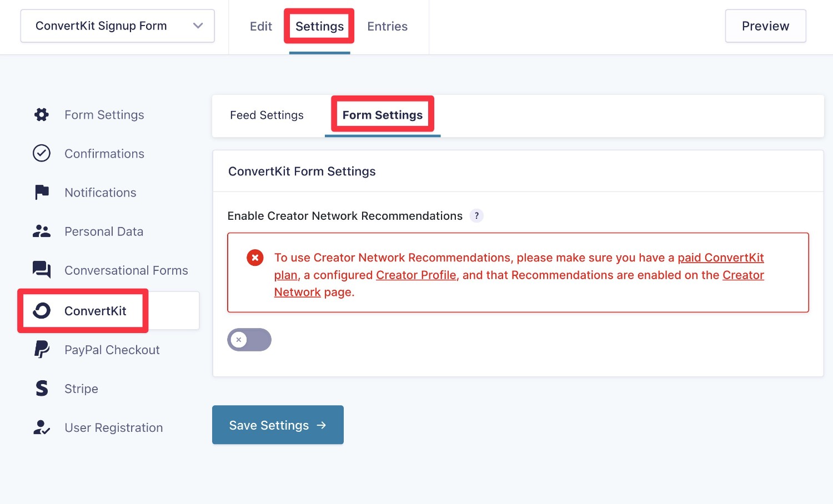The image size is (833, 504).
Task: Click the question mark help icon
Action: (x=476, y=216)
